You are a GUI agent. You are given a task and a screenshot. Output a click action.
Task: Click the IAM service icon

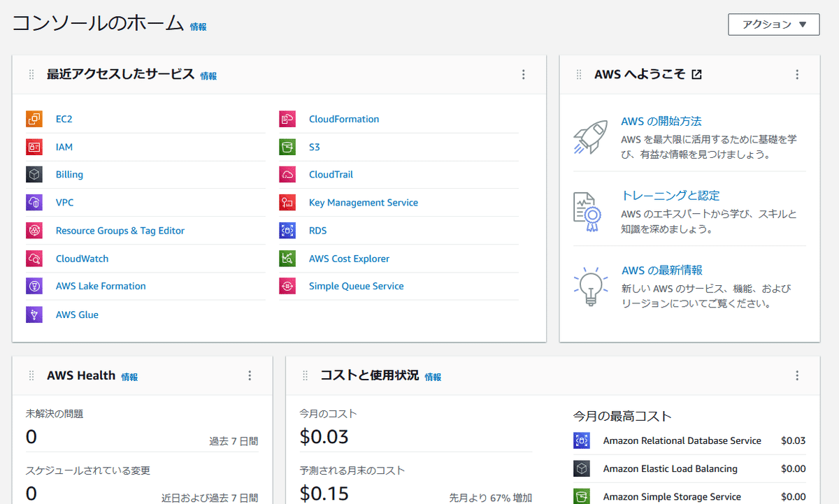coord(34,147)
